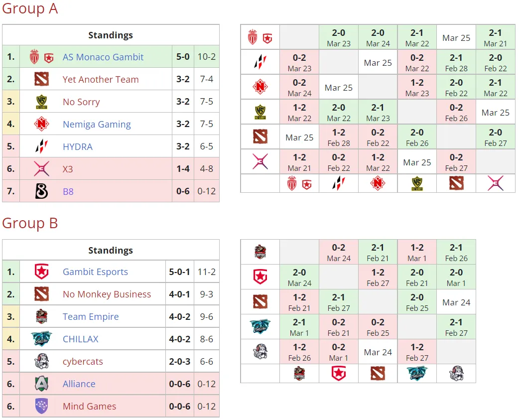
Task: Click Alliance logo icon in Group B standings
Action: click(41, 384)
